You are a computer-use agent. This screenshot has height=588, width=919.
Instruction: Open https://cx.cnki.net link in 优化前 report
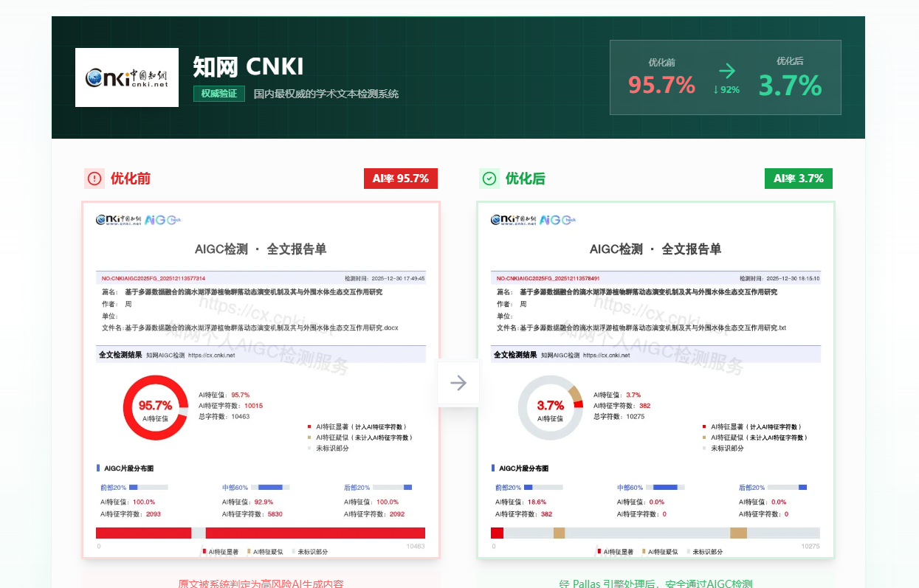(x=212, y=356)
